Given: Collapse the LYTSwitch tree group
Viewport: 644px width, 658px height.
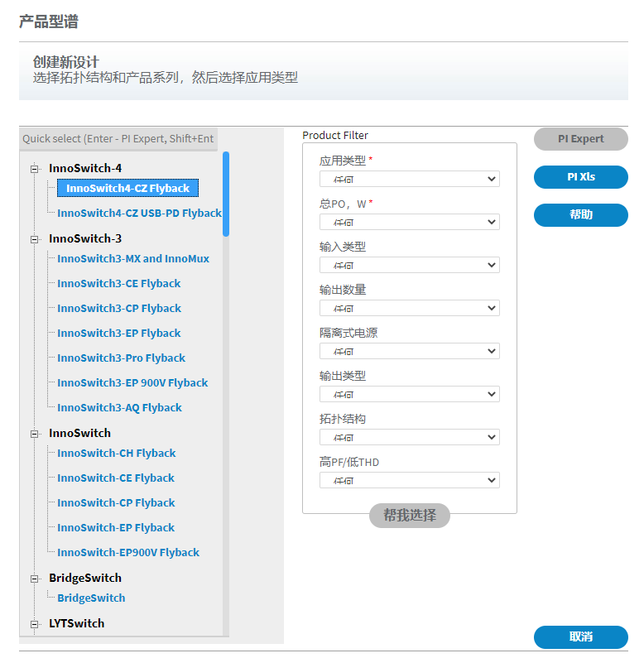Looking at the screenshot, I should tap(35, 624).
